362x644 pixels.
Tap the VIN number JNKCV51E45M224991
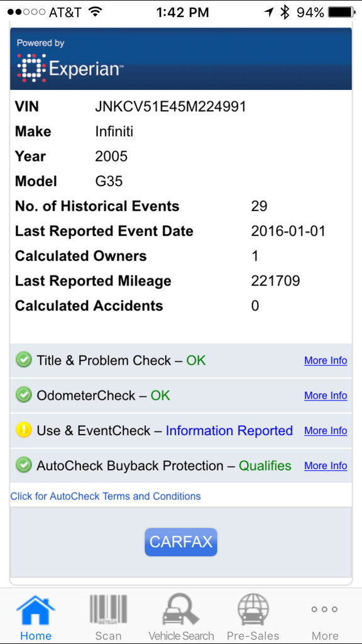coord(170,107)
